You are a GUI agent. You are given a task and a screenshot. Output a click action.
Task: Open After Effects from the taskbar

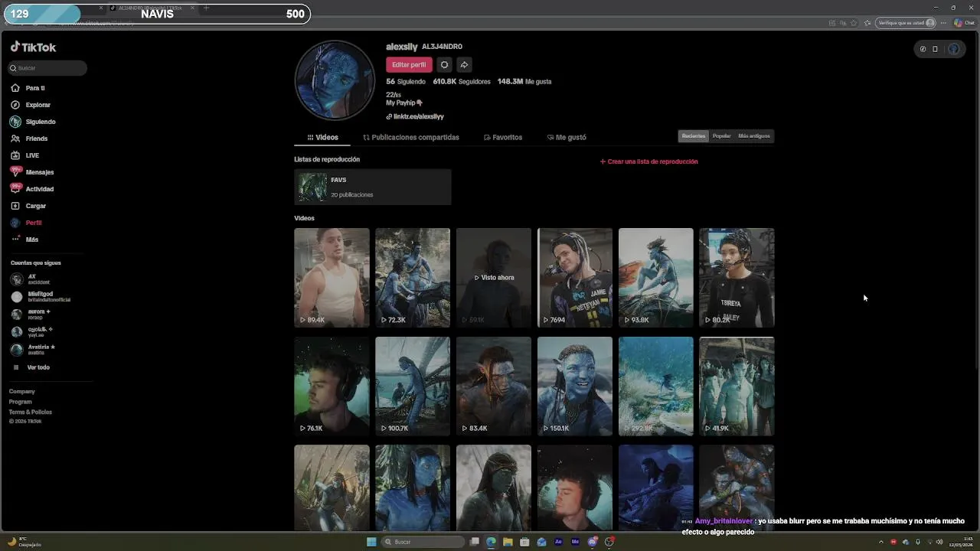coord(558,542)
